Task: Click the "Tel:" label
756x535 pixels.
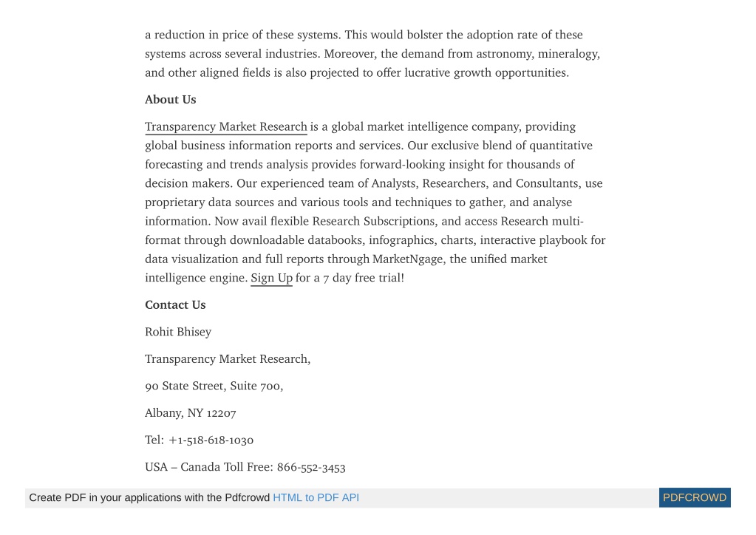Action: point(154,440)
